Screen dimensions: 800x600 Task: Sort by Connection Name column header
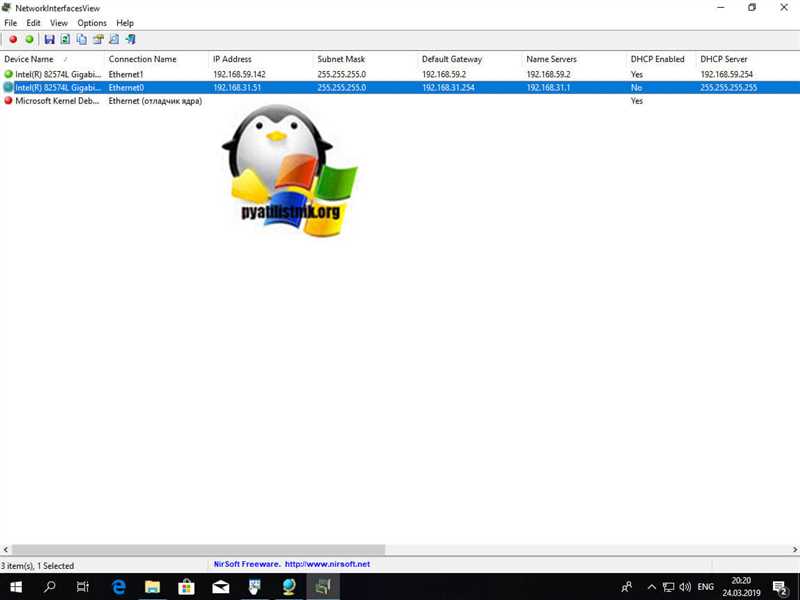[157, 59]
